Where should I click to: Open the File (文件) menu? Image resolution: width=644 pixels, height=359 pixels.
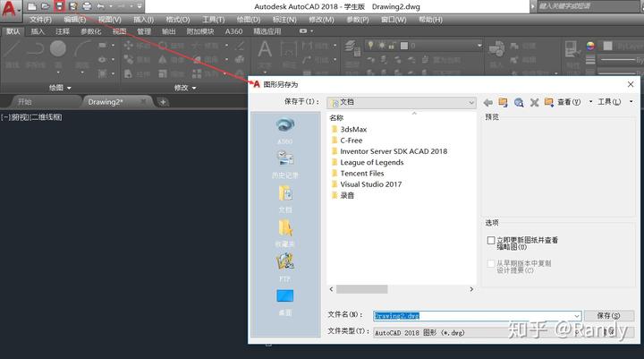40,20
